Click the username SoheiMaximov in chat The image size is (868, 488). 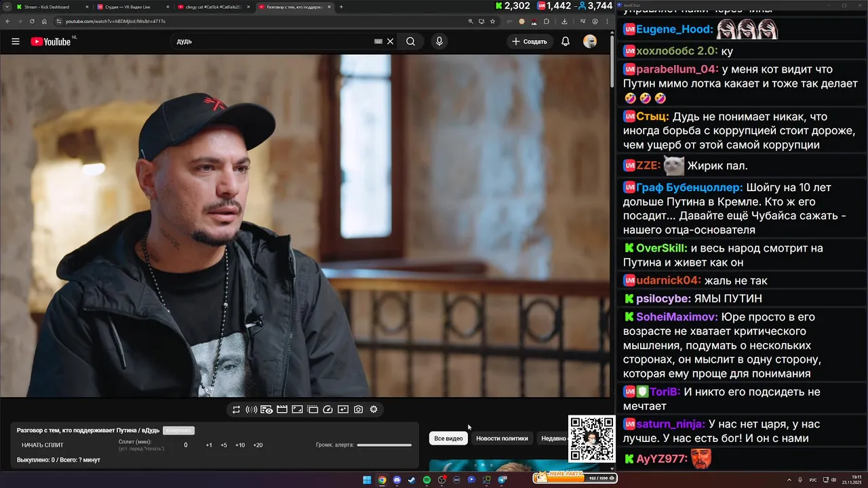(677, 317)
